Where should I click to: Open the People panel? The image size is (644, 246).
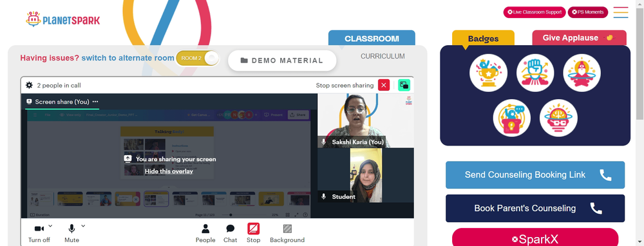click(205, 233)
